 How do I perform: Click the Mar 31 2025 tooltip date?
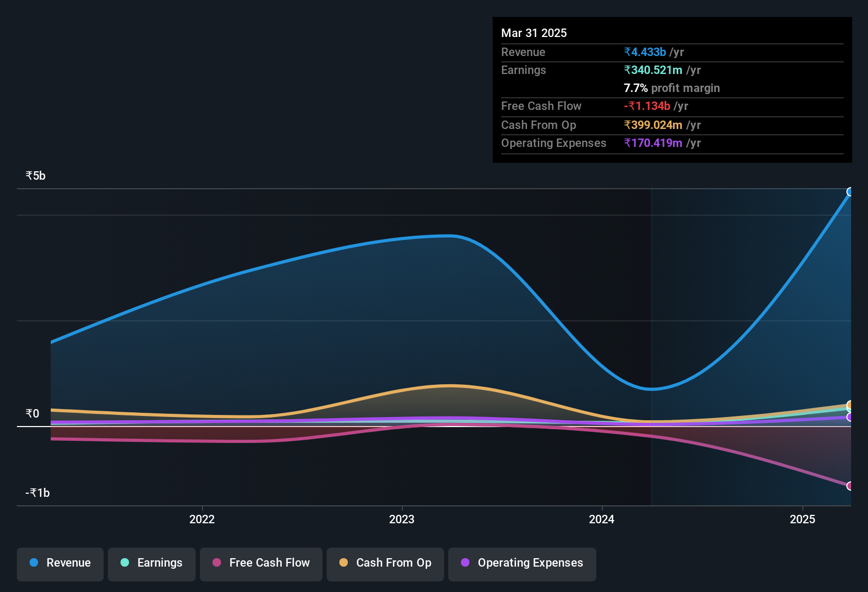[534, 33]
